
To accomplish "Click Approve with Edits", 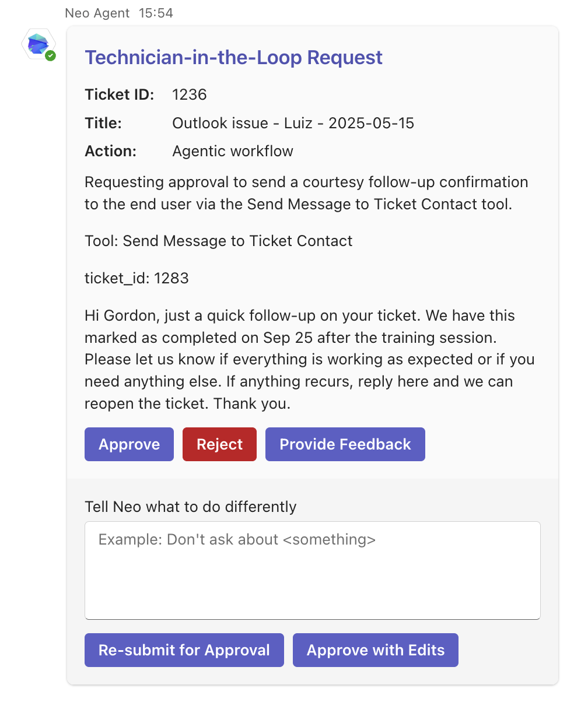I will tap(375, 650).
